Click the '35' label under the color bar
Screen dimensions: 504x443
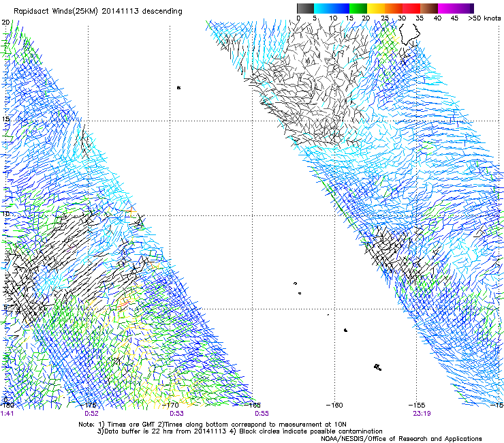coord(420,18)
